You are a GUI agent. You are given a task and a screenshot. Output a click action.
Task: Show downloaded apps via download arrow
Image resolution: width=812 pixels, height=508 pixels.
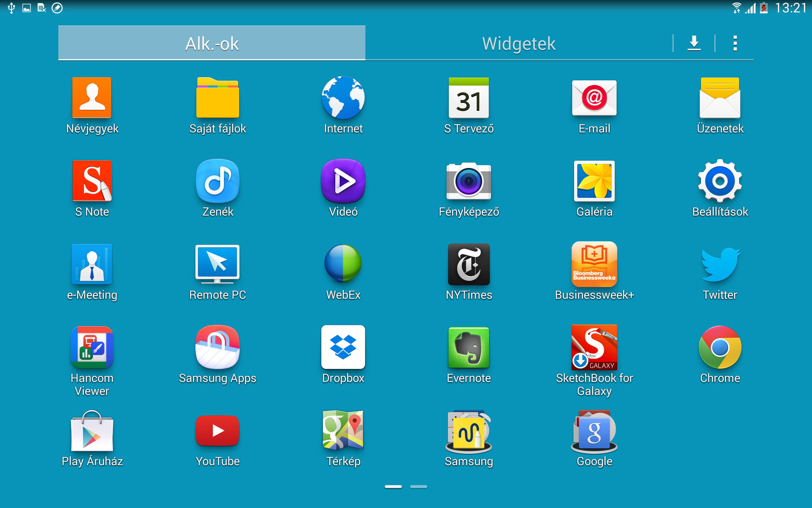pos(694,43)
